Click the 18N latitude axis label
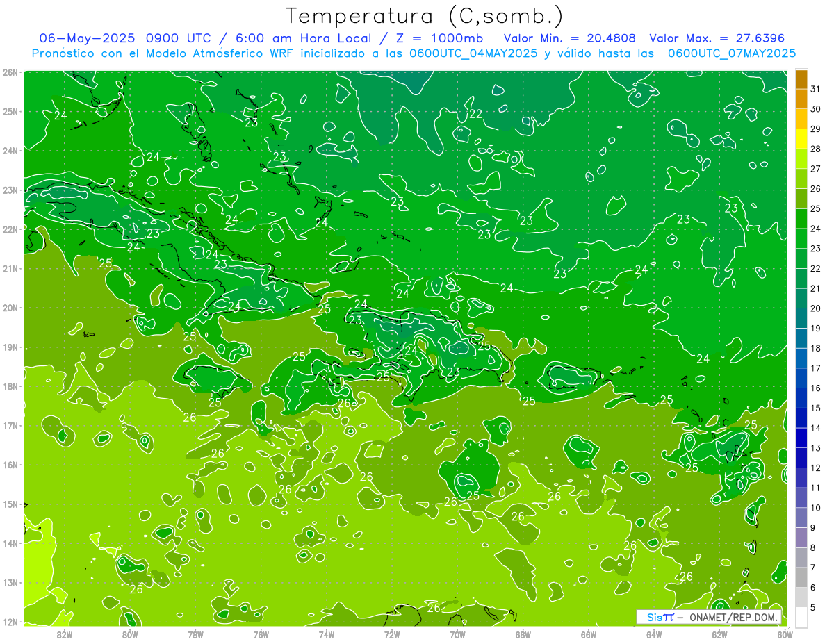 (x=10, y=386)
